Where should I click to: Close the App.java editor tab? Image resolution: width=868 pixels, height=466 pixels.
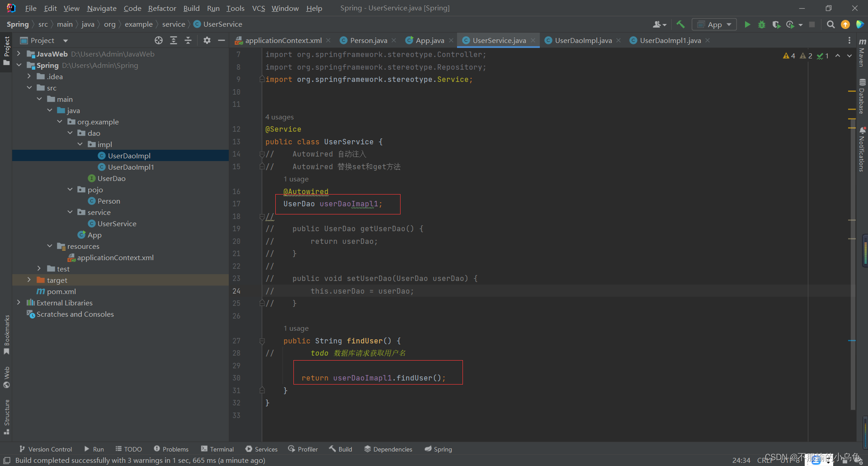451,40
